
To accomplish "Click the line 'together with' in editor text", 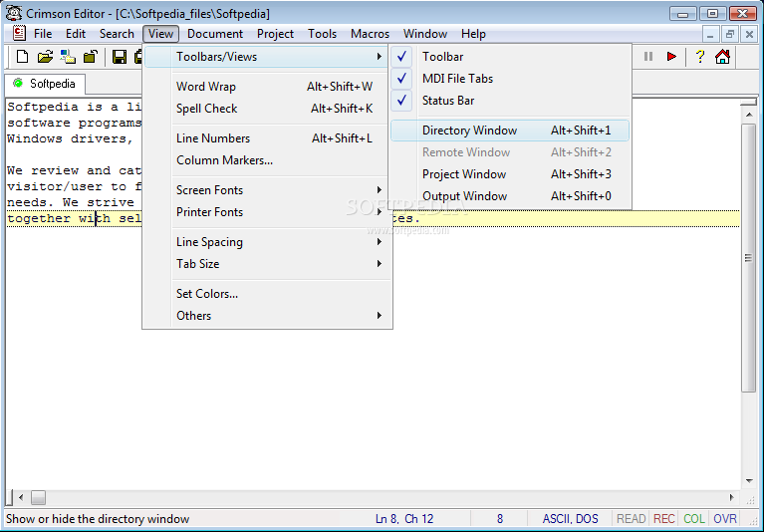I will pyautogui.click(x=59, y=218).
